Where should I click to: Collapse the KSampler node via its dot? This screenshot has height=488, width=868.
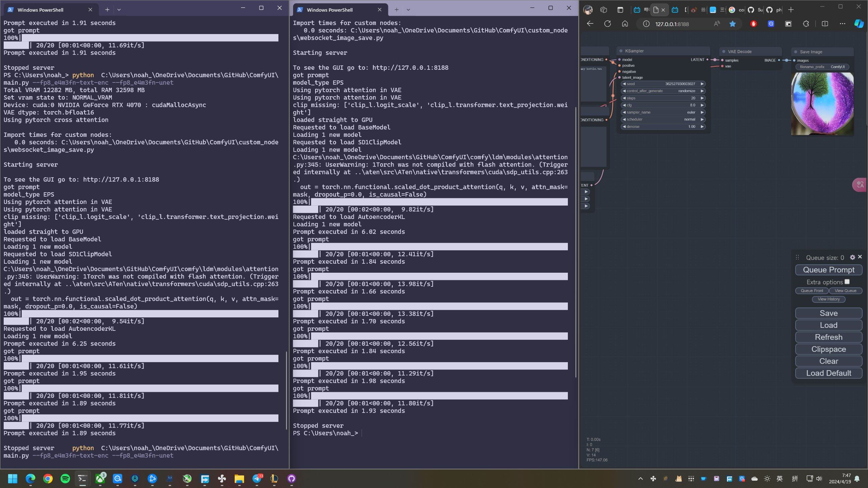point(621,51)
